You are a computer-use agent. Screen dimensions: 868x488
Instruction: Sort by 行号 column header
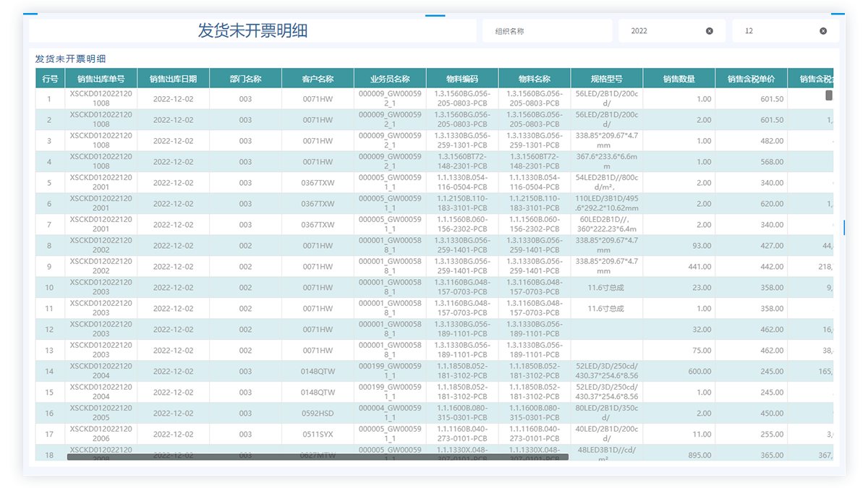tap(50, 79)
